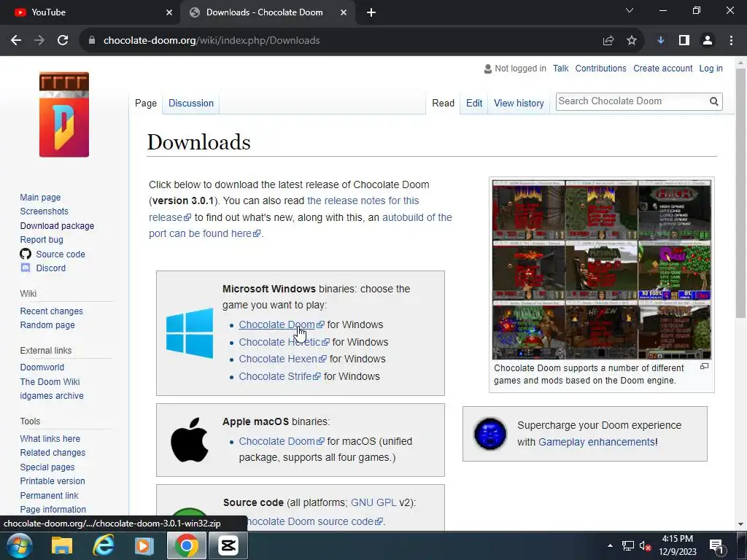Screen dimensions: 747x560
Task: Open The Doom Wiki link
Action: (x=50, y=381)
